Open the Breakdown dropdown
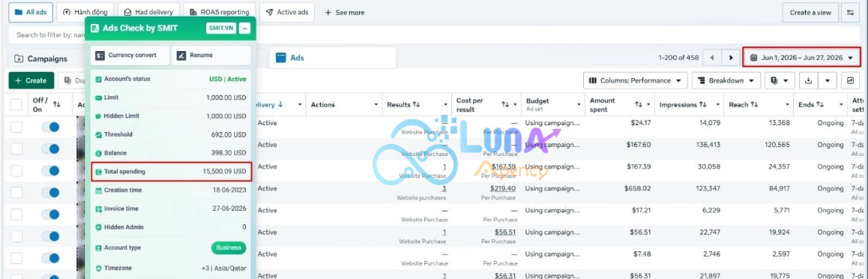 (x=726, y=80)
